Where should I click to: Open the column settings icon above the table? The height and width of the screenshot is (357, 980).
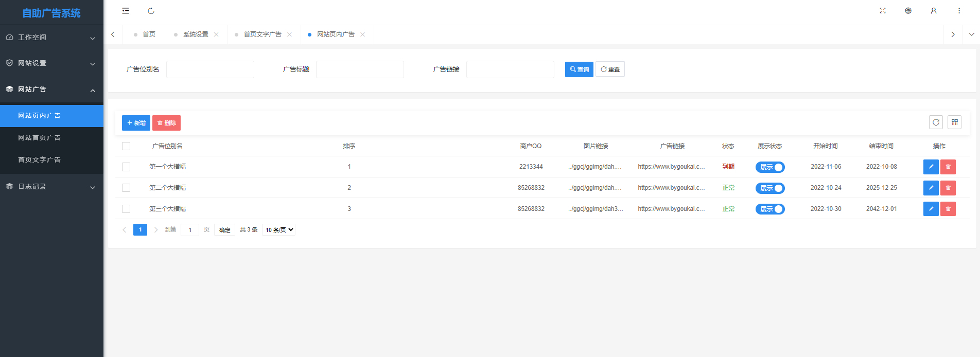tap(954, 122)
